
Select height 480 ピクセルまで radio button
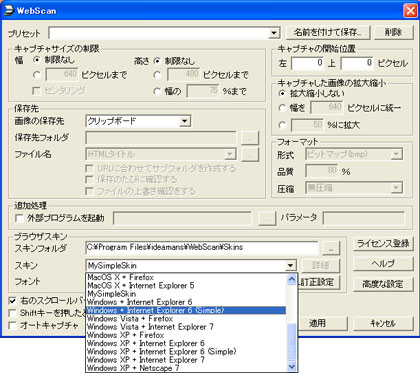point(157,75)
